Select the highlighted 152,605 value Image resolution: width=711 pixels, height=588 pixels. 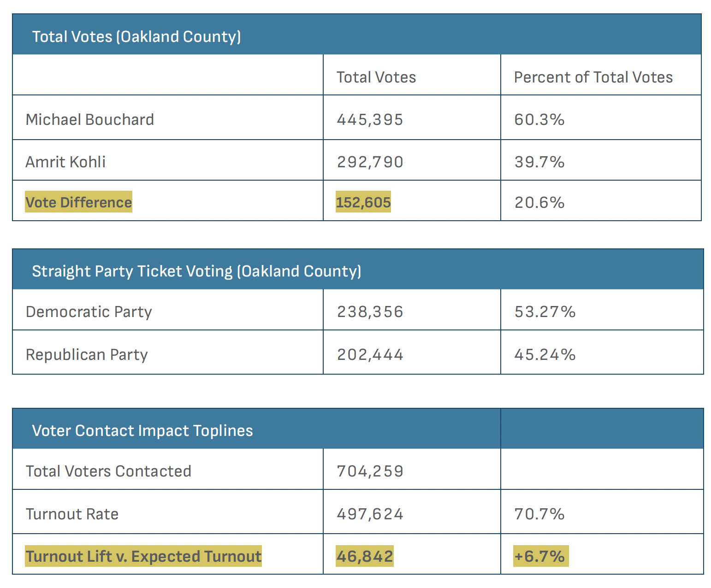(363, 202)
